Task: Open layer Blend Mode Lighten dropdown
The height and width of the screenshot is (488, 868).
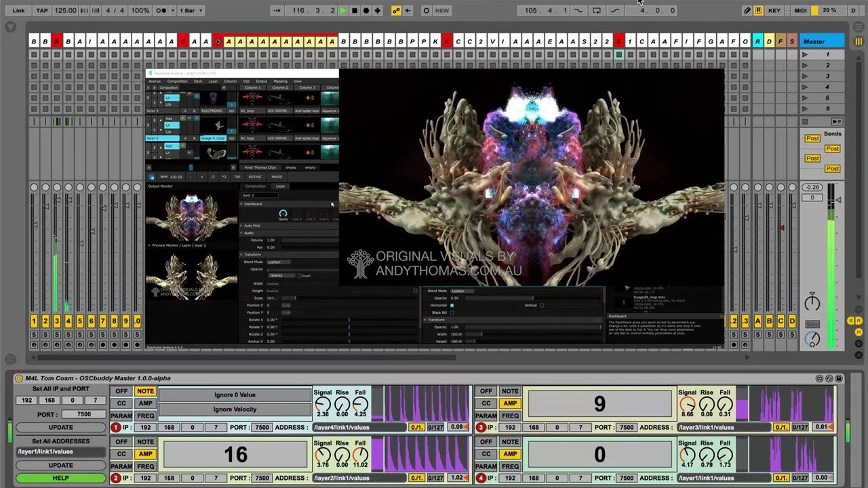Action: pos(278,262)
